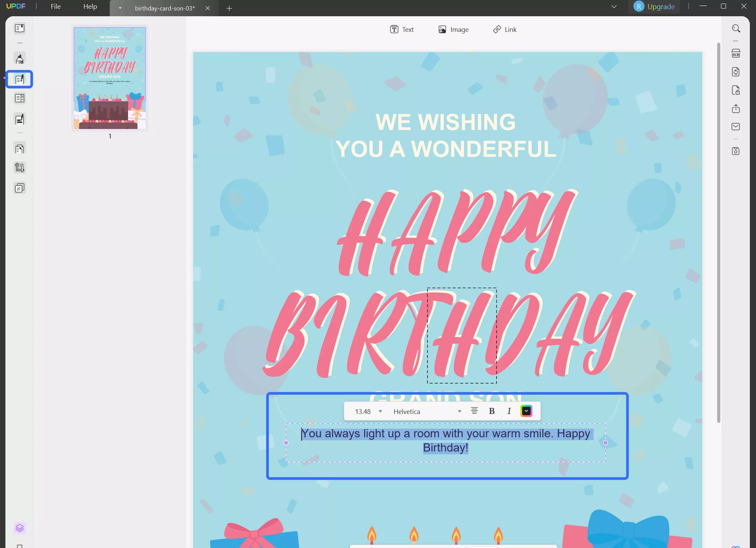Click the vertical scrollbar of document
Image resolution: width=756 pixels, height=548 pixels.
click(x=718, y=233)
